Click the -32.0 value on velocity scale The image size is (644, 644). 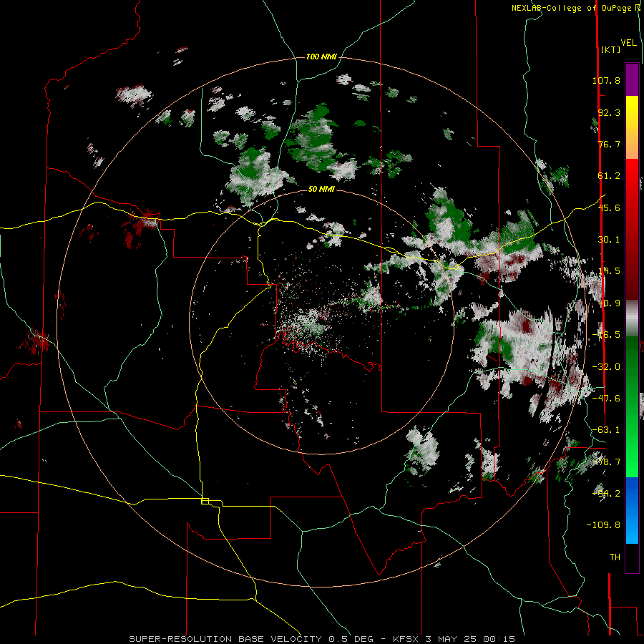click(x=606, y=367)
